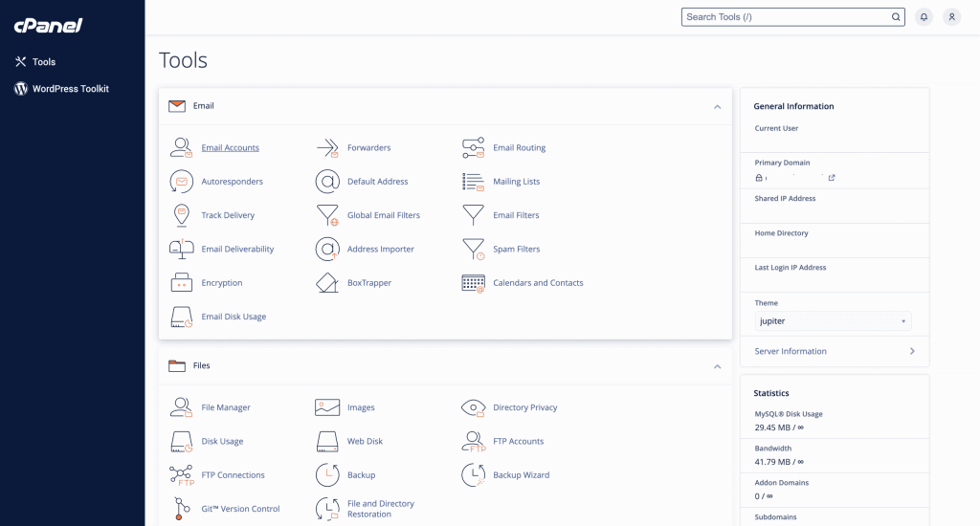This screenshot has width=980, height=526.
Task: Click the Bandwidth 41.79 MB value
Action: point(779,462)
